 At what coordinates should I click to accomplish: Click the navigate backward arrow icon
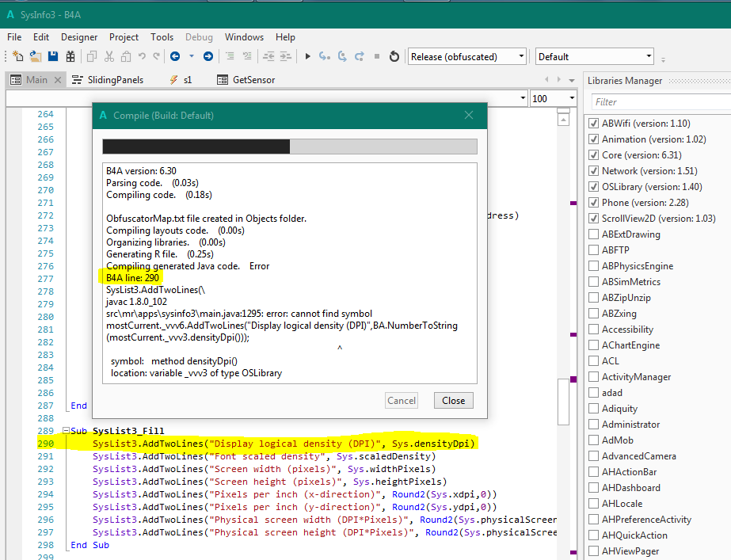(174, 56)
